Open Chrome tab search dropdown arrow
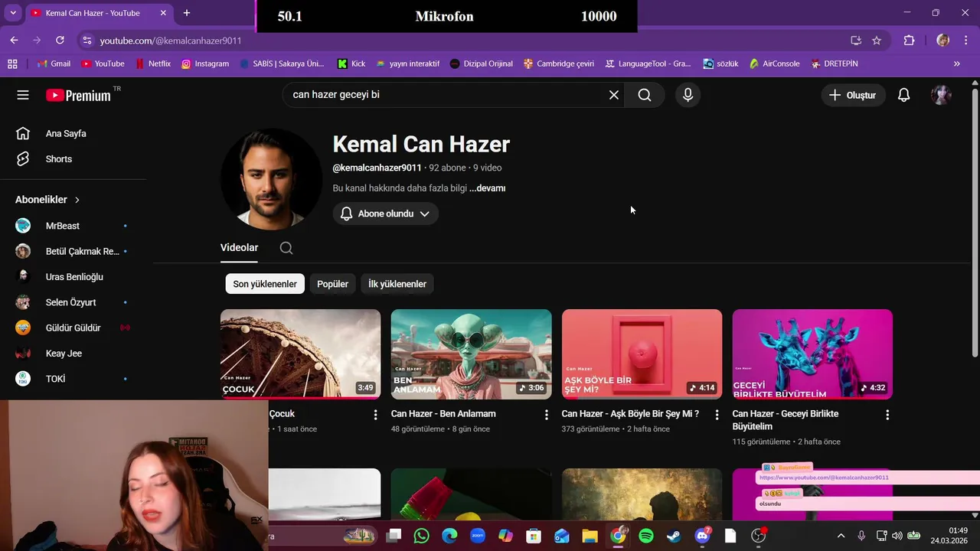Viewport: 980px width, 551px height. pyautogui.click(x=12, y=13)
